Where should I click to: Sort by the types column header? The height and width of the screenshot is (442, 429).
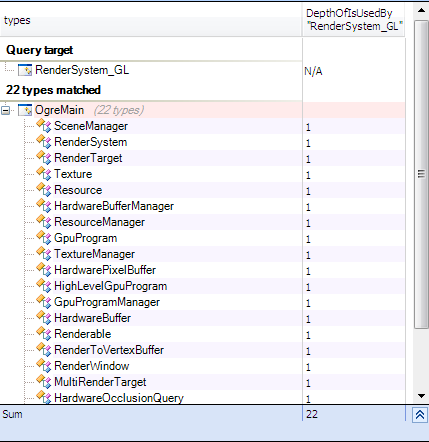coord(151,20)
